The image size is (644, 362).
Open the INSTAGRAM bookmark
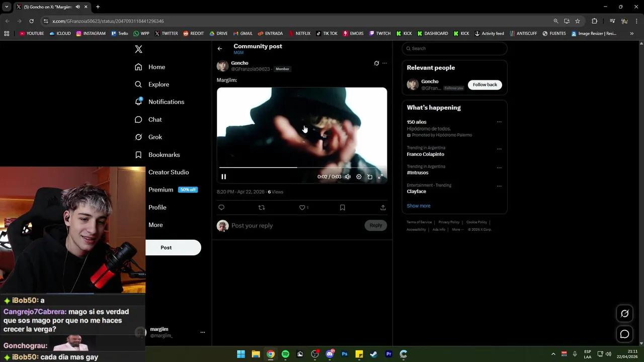coord(91,34)
